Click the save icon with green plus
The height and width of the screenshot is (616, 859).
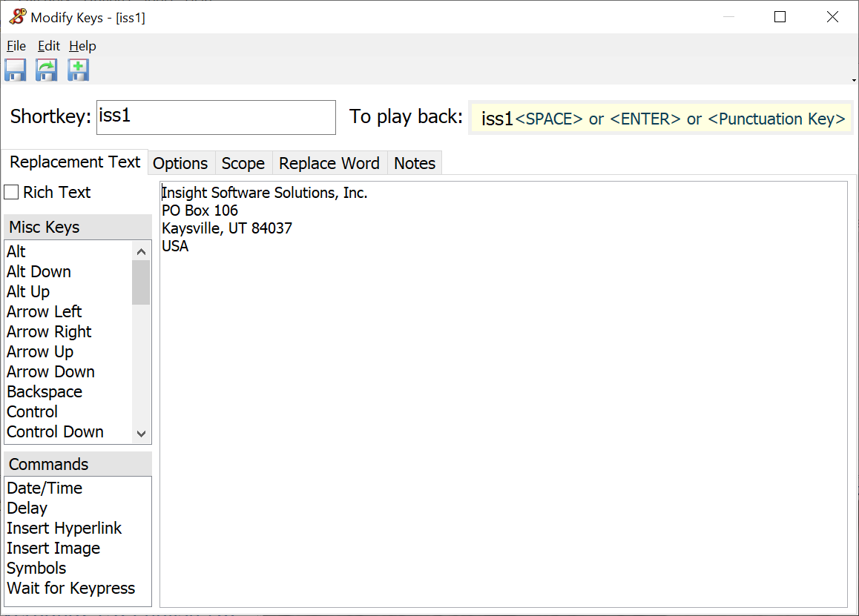78,70
